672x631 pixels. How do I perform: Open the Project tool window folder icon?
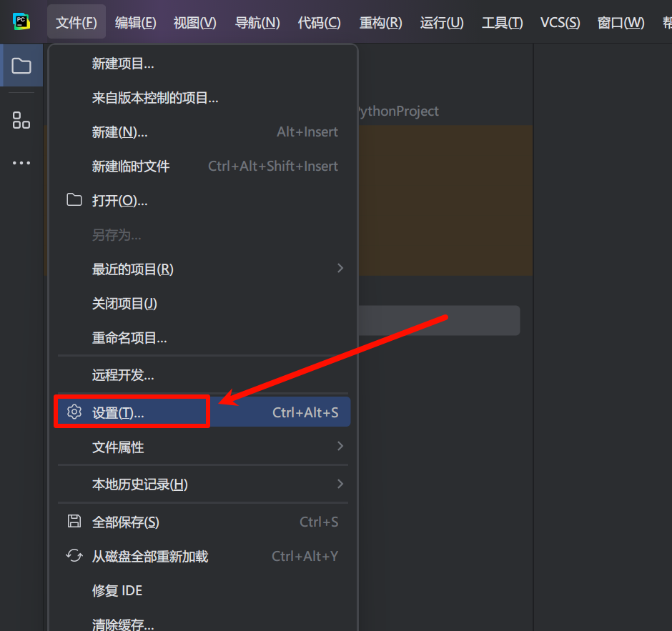click(21, 66)
